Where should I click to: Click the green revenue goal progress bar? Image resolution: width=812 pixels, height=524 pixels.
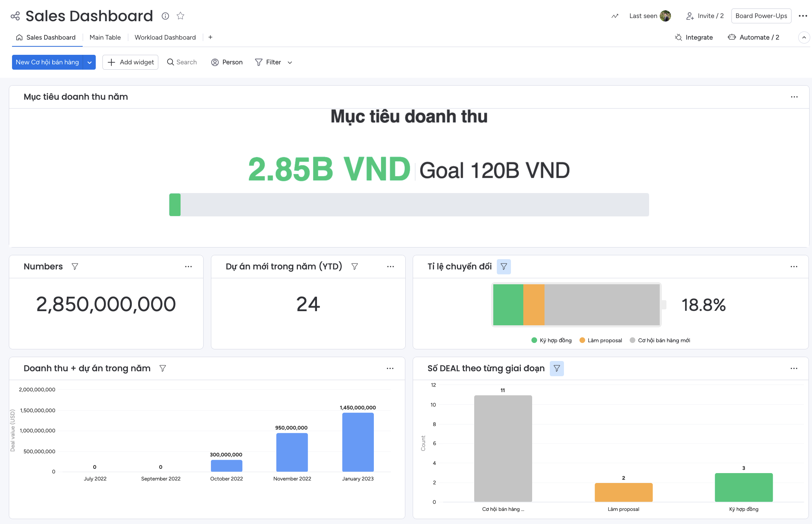click(x=175, y=205)
